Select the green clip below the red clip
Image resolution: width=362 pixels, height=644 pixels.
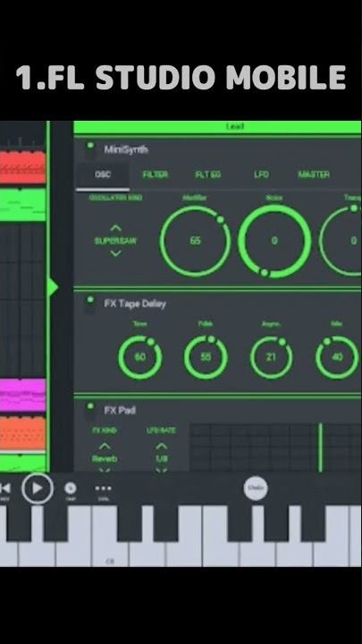point(22,205)
